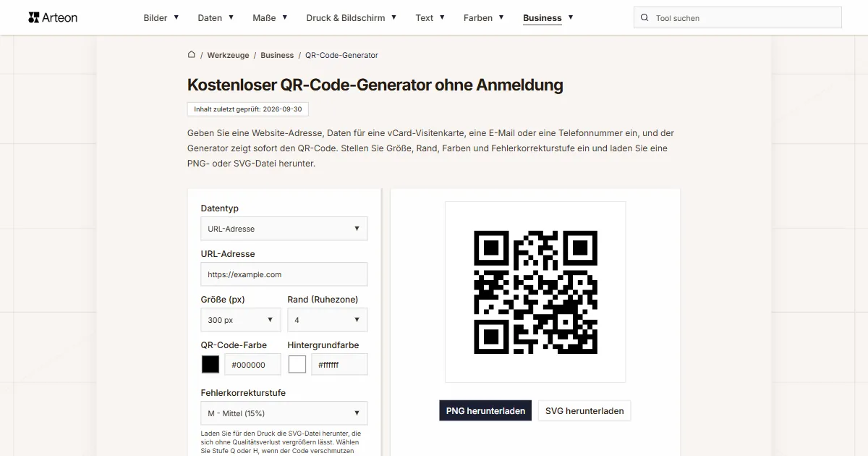Open the white Hintergrundfarbe swatch

297,365
